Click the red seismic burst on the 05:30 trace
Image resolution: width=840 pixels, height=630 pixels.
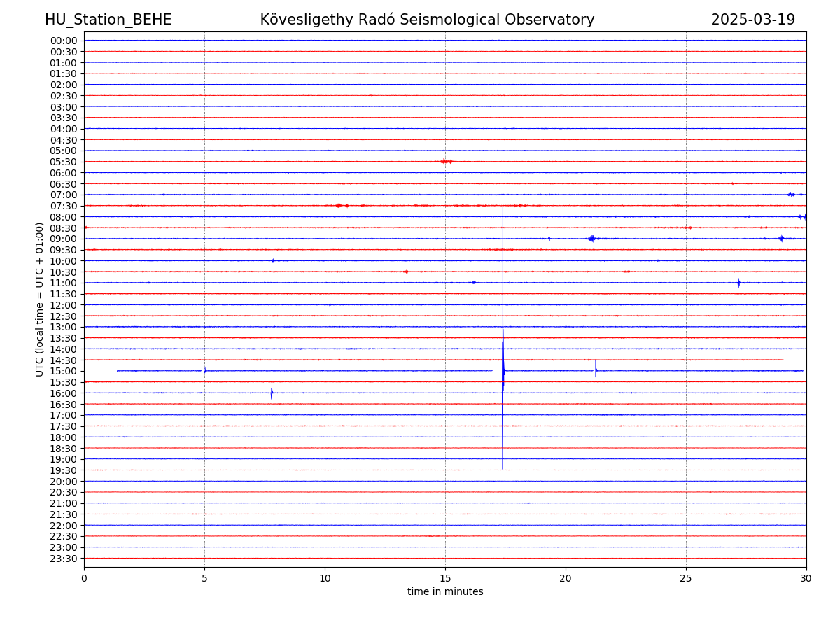click(445, 162)
